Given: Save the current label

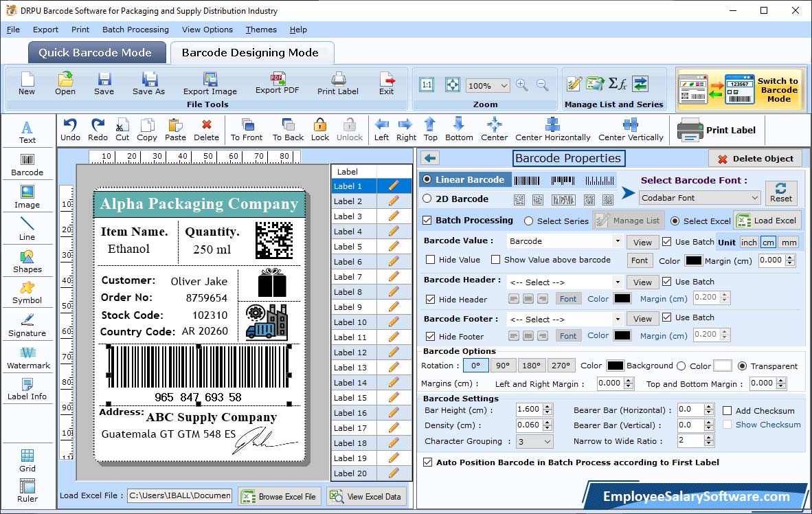Looking at the screenshot, I should tap(104, 84).
